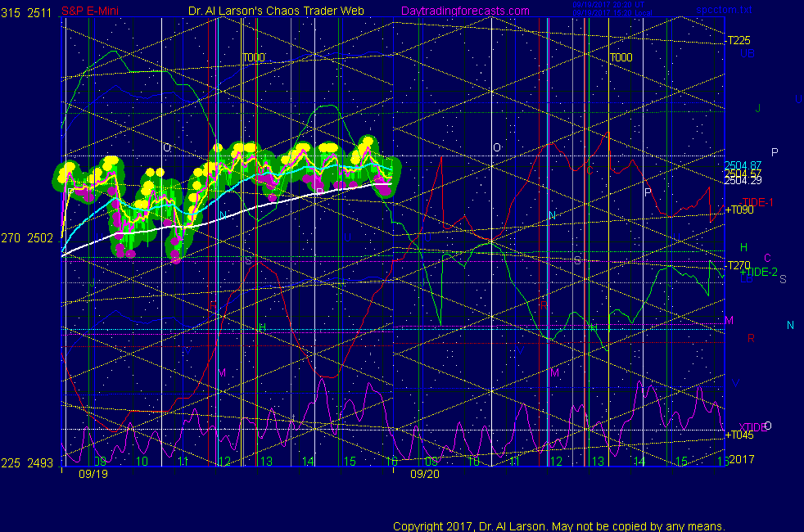
Task: Click the blue 'LB' band label
Action: [747, 279]
